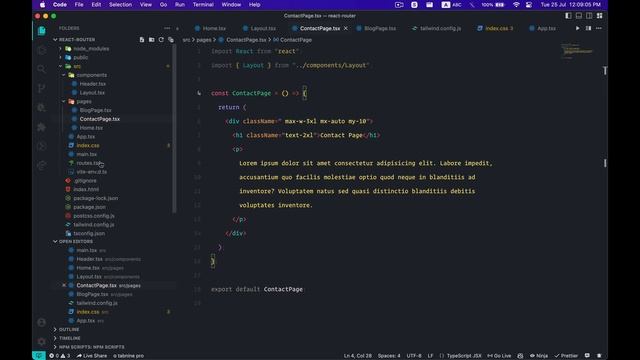Open the Explorer view in activity bar

[x=41, y=31]
